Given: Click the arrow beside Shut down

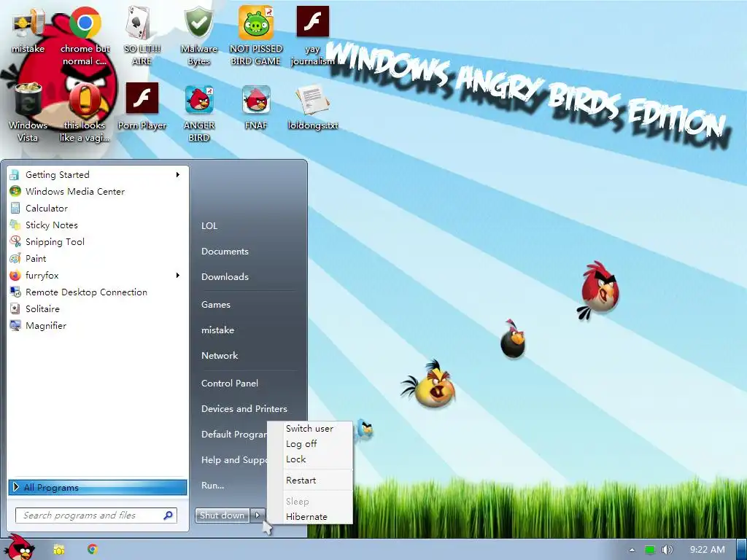Looking at the screenshot, I should point(258,516).
